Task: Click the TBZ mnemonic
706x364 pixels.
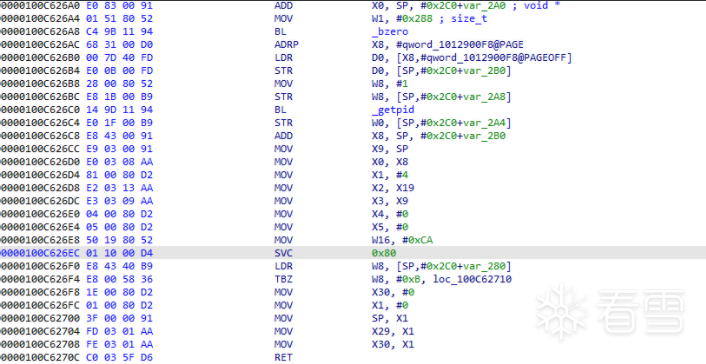Action: (x=284, y=279)
